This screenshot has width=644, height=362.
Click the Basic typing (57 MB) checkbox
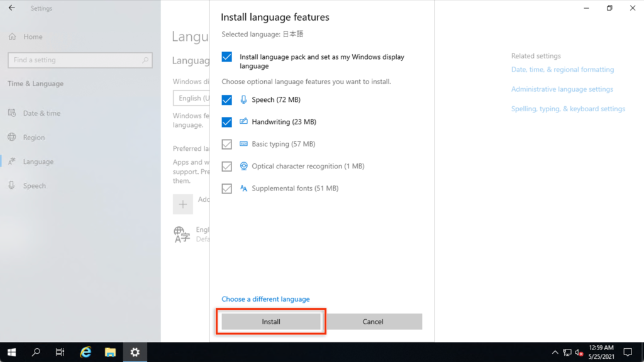pos(226,144)
